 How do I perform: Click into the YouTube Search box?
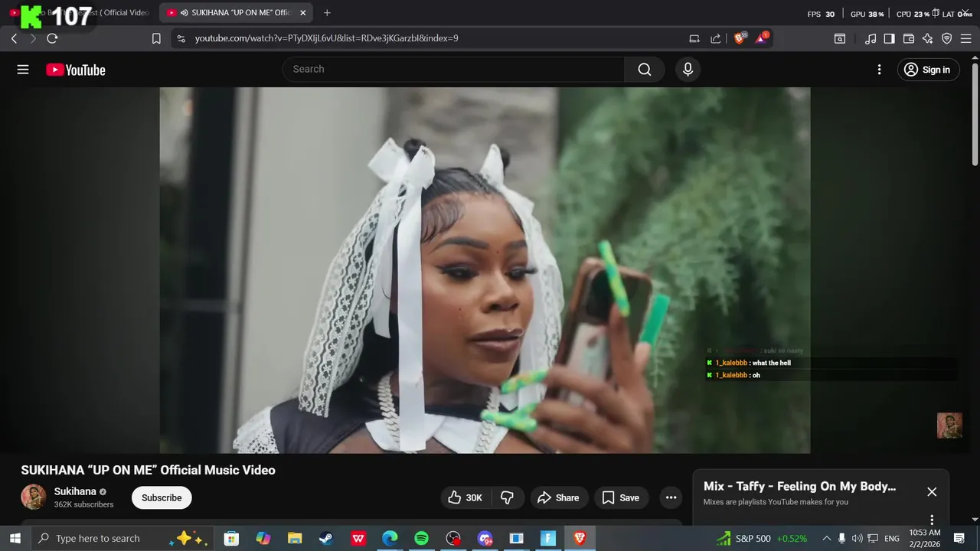pyautogui.click(x=453, y=69)
